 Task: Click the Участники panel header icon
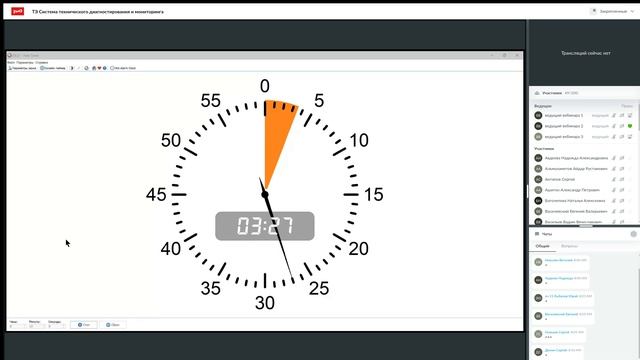point(537,93)
